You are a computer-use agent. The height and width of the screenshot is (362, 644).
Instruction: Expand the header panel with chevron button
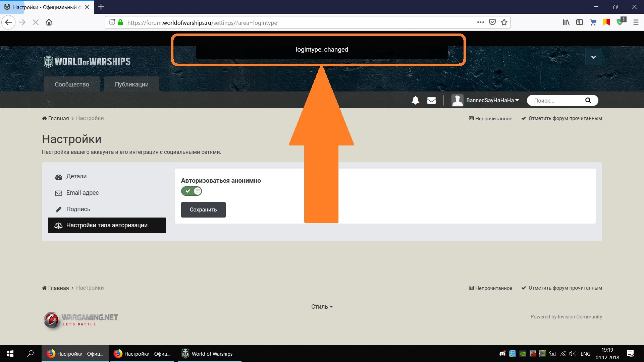[x=593, y=57]
